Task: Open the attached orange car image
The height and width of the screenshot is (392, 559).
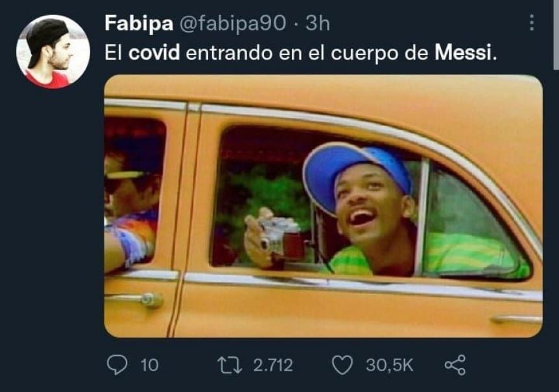Action: pos(324,206)
